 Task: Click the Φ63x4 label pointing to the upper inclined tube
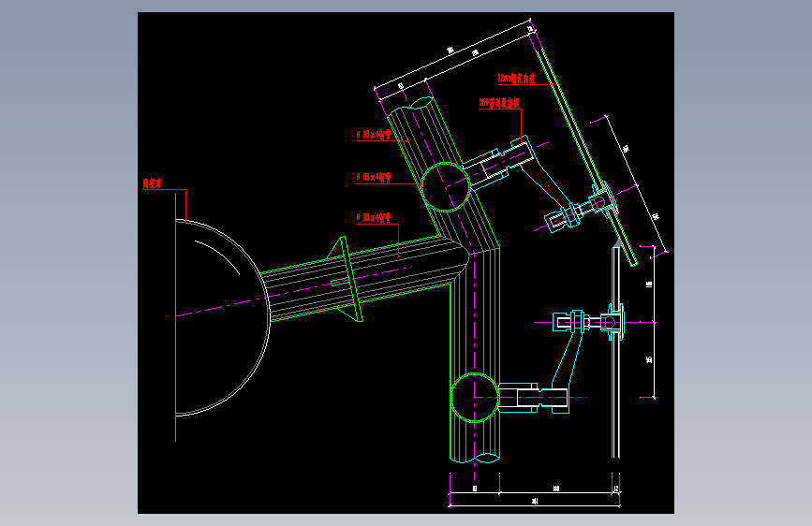coord(374,135)
